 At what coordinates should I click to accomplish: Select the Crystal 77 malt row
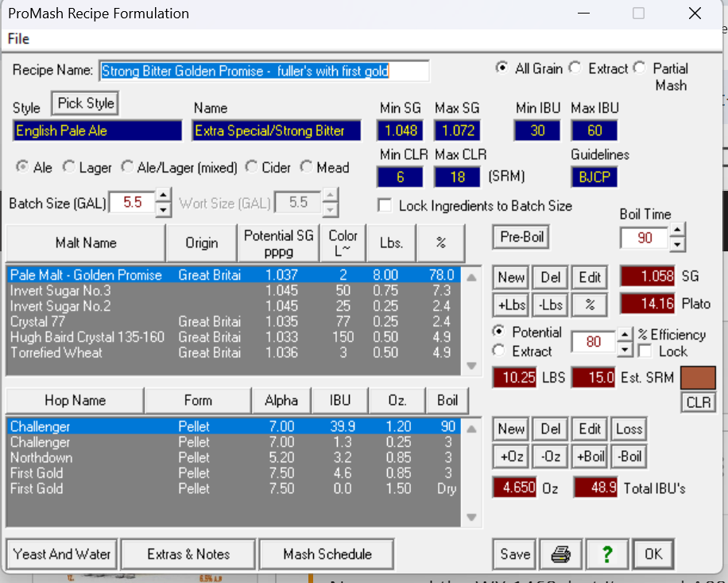pos(234,321)
